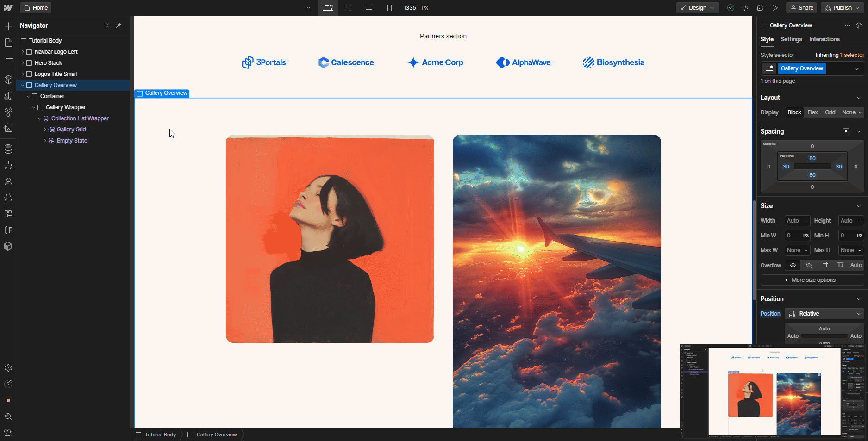The height and width of the screenshot is (441, 868).
Task: Expand the Gallery Grid tree item
Action: point(45,130)
